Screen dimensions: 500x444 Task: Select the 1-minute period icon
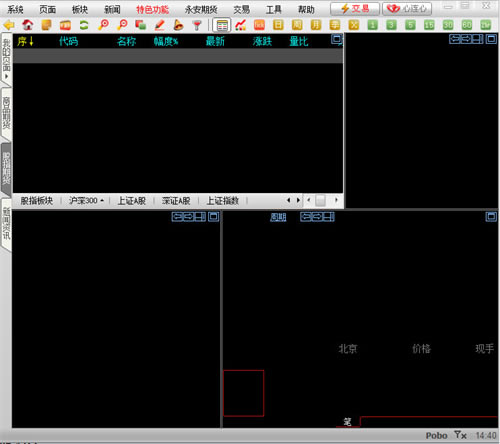[373, 25]
